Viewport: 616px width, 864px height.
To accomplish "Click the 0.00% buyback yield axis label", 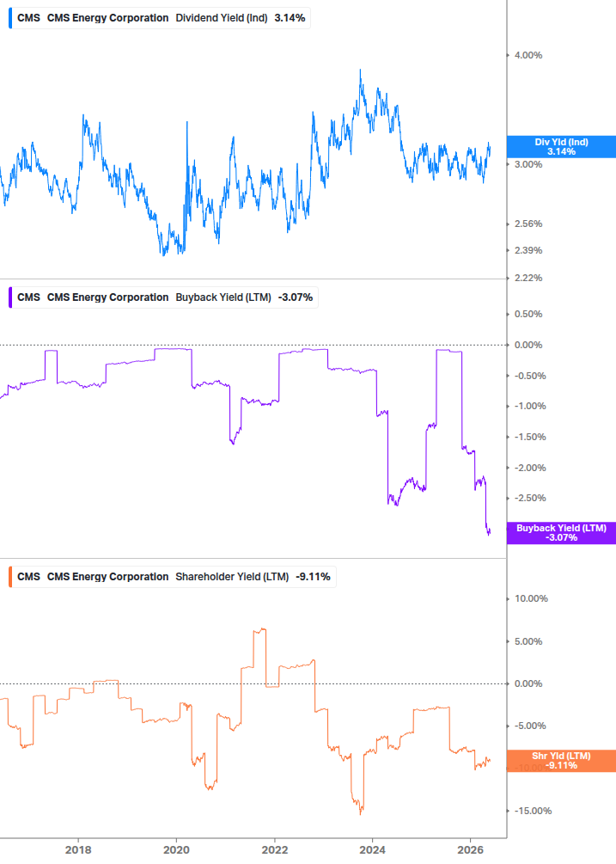I will (x=528, y=345).
